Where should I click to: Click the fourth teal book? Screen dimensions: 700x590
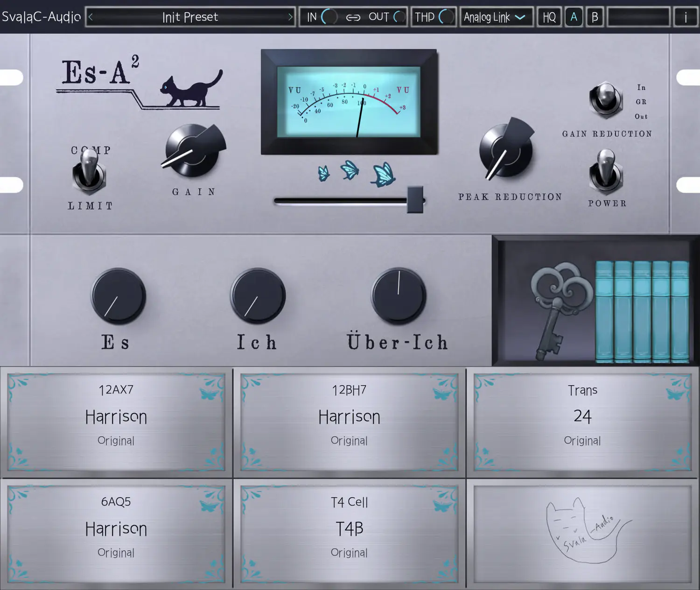click(x=661, y=312)
